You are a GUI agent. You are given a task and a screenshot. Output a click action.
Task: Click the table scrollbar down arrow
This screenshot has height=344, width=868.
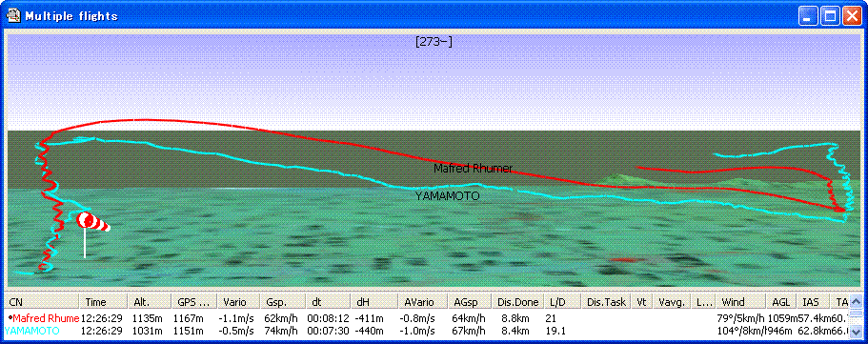point(856,332)
